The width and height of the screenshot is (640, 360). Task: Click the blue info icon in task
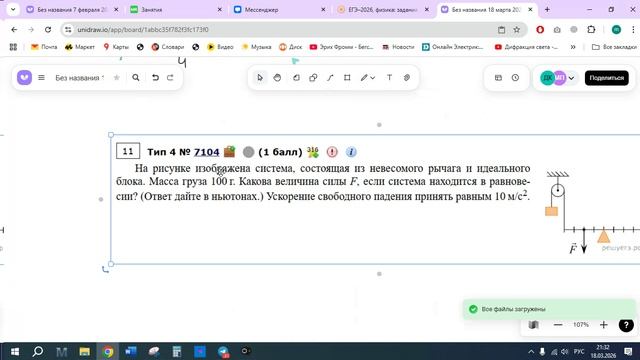tap(351, 152)
